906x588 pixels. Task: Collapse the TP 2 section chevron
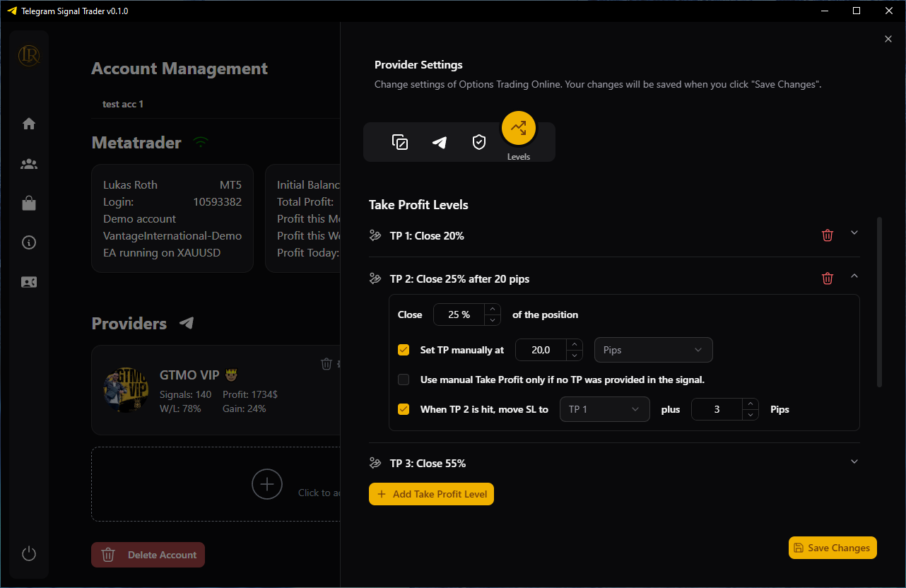[854, 276]
